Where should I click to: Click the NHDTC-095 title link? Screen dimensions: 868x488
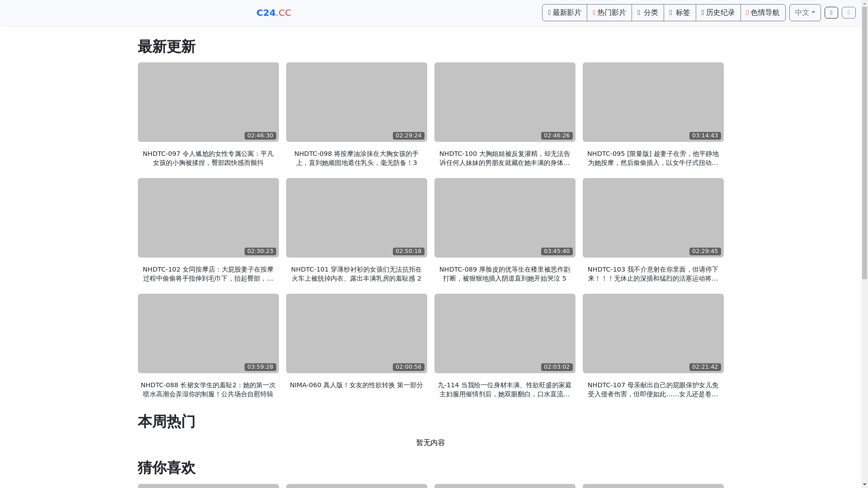pyautogui.click(x=653, y=158)
